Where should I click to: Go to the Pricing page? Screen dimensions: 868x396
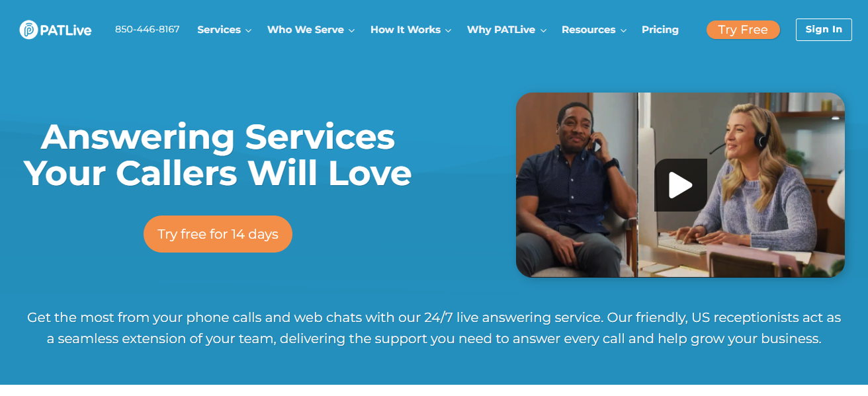click(660, 30)
